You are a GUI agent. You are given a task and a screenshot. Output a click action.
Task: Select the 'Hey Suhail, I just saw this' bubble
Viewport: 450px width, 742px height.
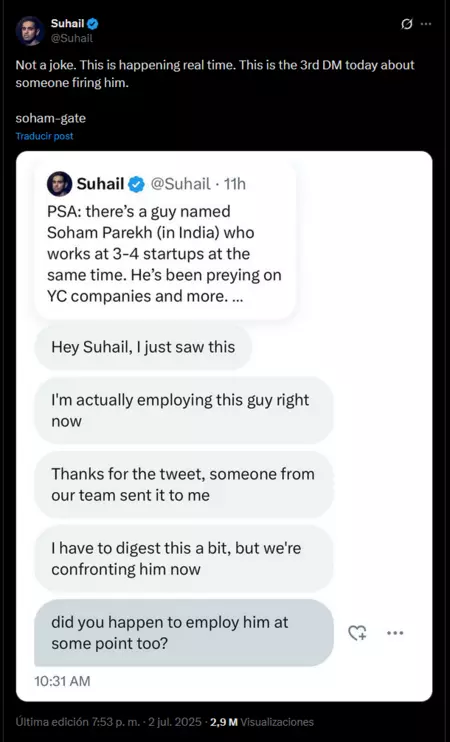(143, 347)
